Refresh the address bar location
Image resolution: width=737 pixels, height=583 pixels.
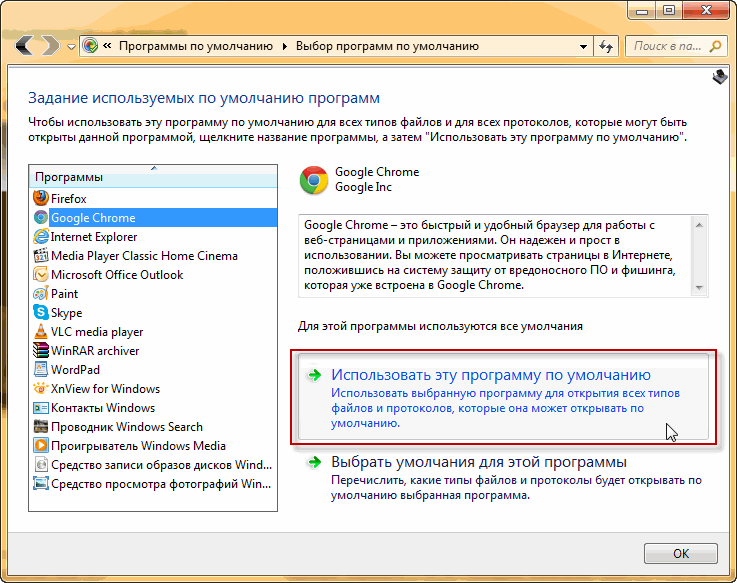coord(606,46)
